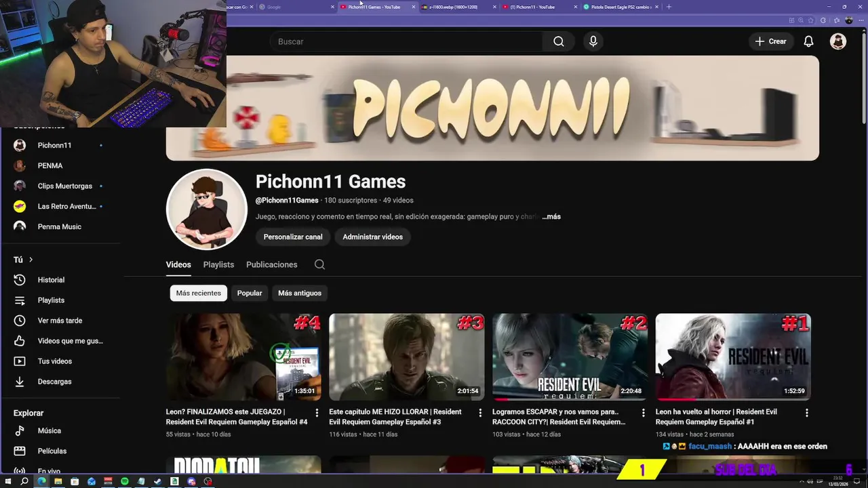Open options menu for ME HIZO LLORAR video
868x488 pixels.
480,413
